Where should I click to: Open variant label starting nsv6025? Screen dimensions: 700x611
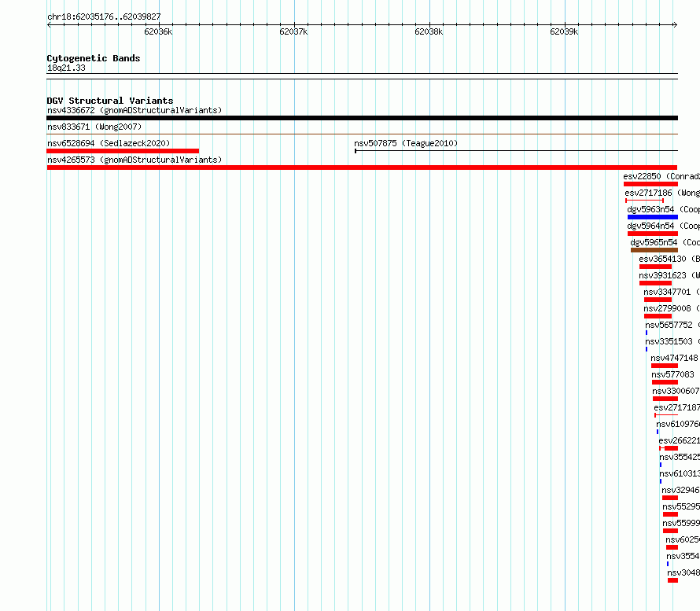click(683, 539)
